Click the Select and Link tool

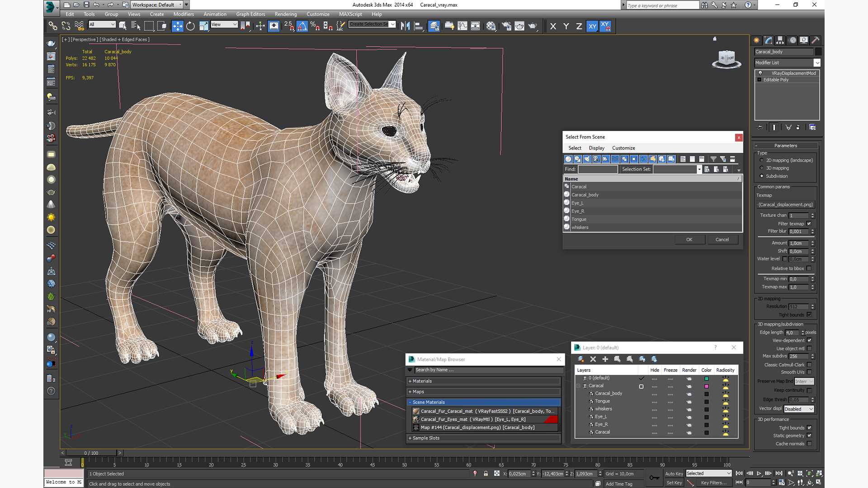53,26
